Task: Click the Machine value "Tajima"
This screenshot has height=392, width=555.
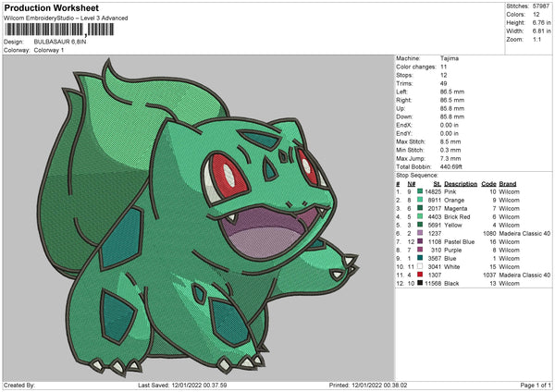Action: click(x=450, y=58)
